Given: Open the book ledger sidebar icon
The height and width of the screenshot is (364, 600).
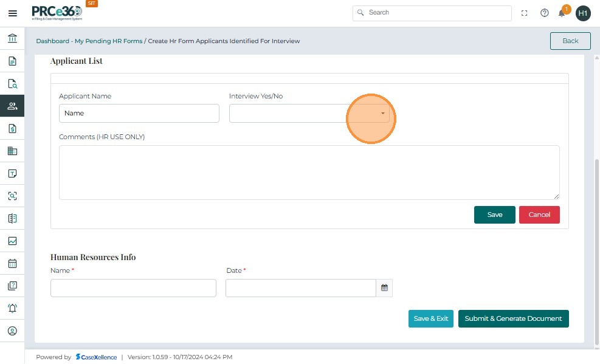Looking at the screenshot, I should [12, 218].
